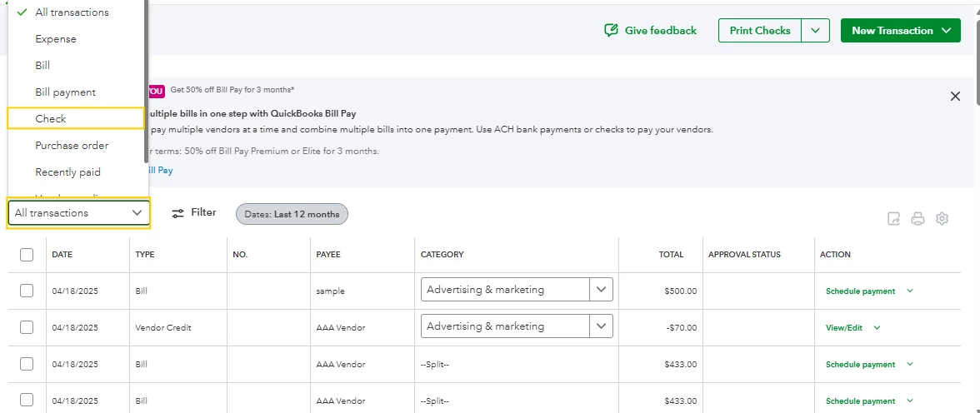980x413 pixels.
Task: Expand action arrow for the first $433.00 bill
Action: click(910, 364)
